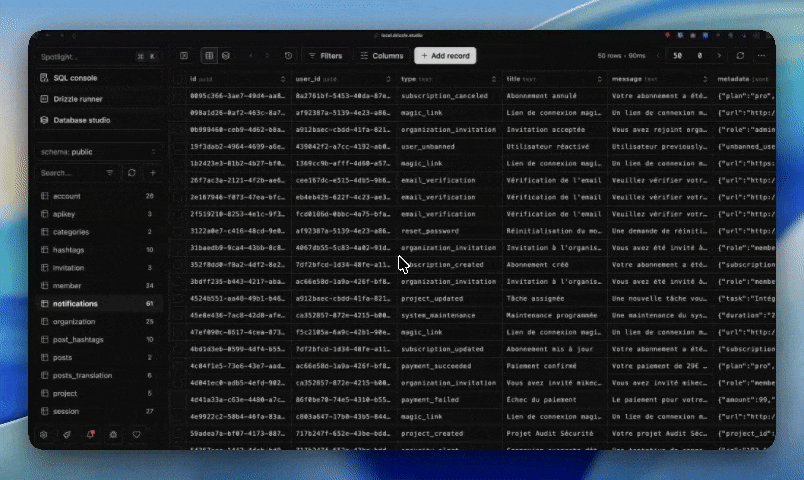Open the Columns visibility dropdown
Image resolution: width=804 pixels, height=480 pixels.
click(x=380, y=56)
